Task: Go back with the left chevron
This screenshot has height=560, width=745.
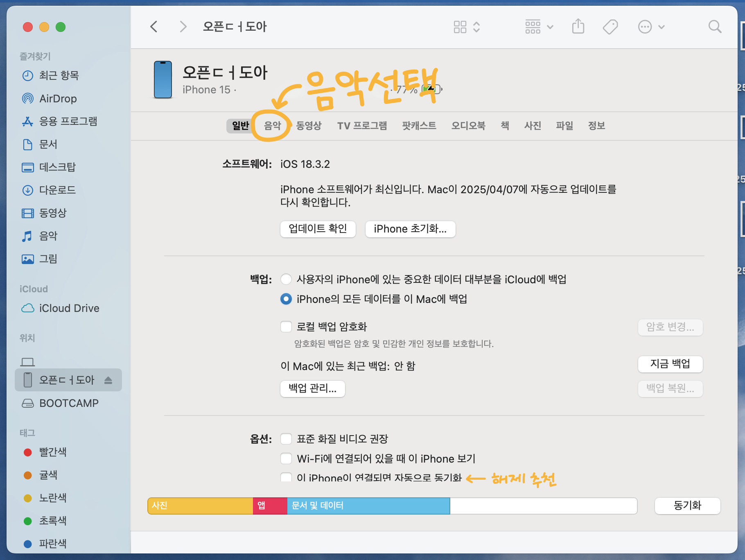Action: coord(154,27)
